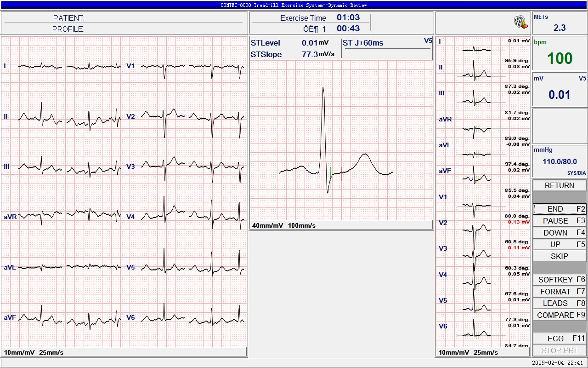The height and width of the screenshot is (368, 588).
Task: Open FORMAT F7 settings
Action: [559, 292]
